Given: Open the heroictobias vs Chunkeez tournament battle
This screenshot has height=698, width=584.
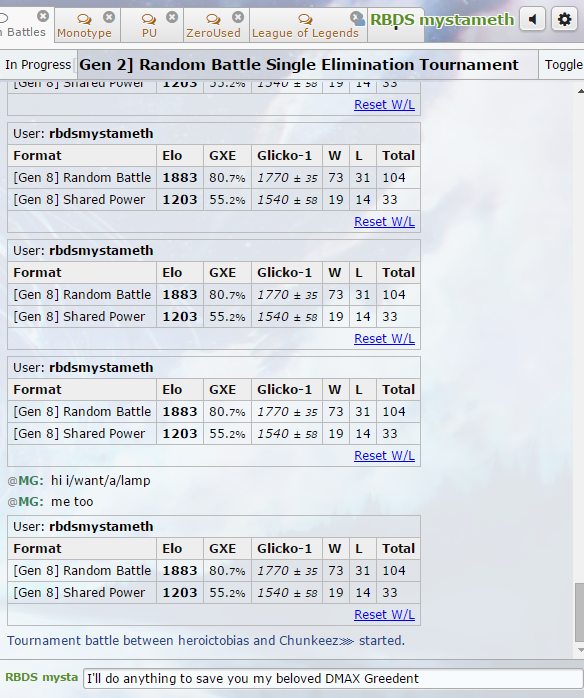Looking at the screenshot, I should pos(206,641).
